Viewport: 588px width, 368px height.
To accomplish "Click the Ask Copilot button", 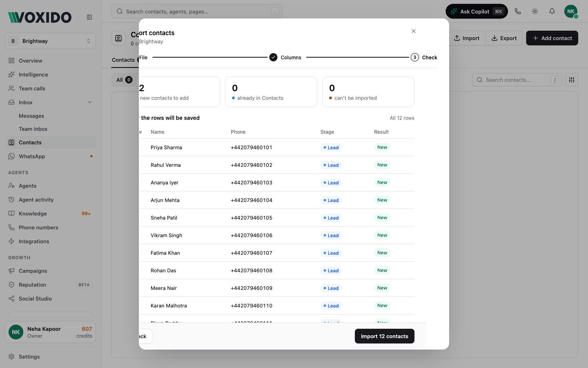I will tap(477, 11).
